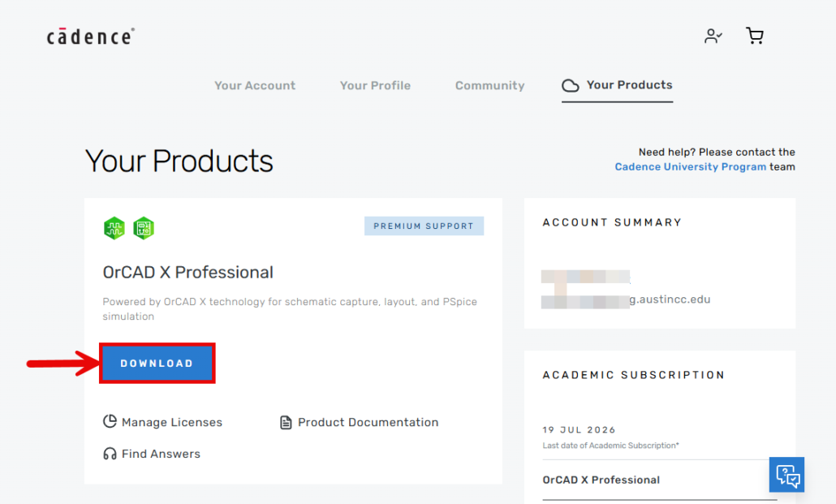This screenshot has width=836, height=504.
Task: Click the Cadence logo
Action: click(x=90, y=37)
